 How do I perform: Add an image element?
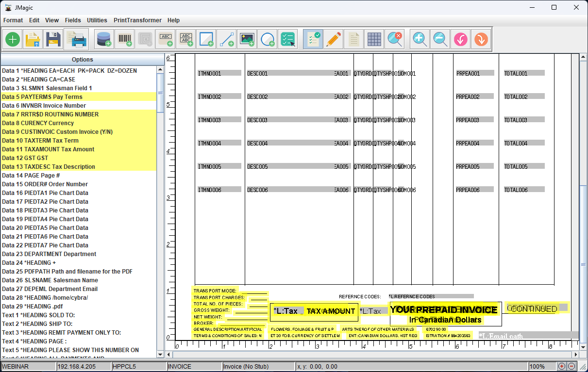tap(247, 39)
